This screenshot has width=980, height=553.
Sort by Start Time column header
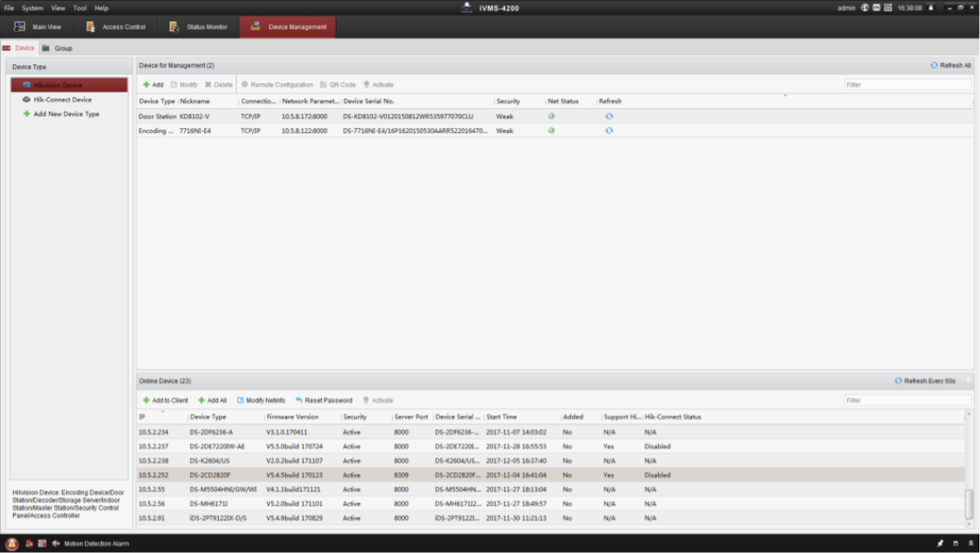click(x=522, y=417)
